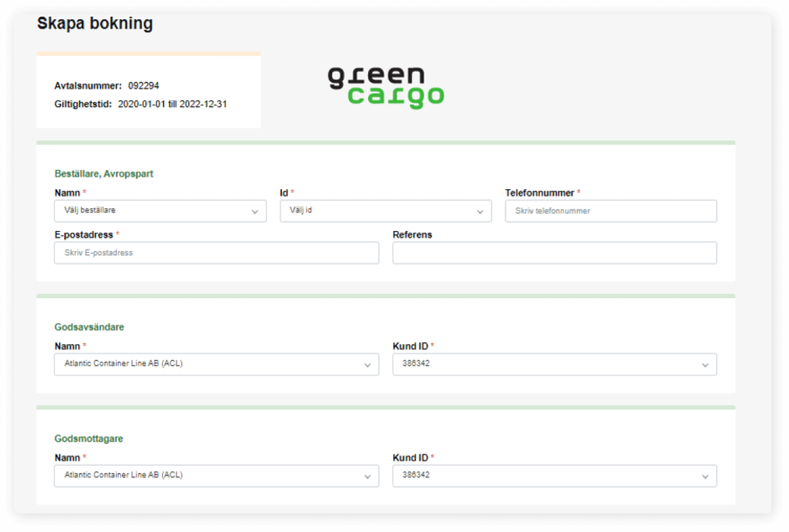Click in the Telefonnummer input field
The height and width of the screenshot is (532, 789).
pyautogui.click(x=611, y=211)
